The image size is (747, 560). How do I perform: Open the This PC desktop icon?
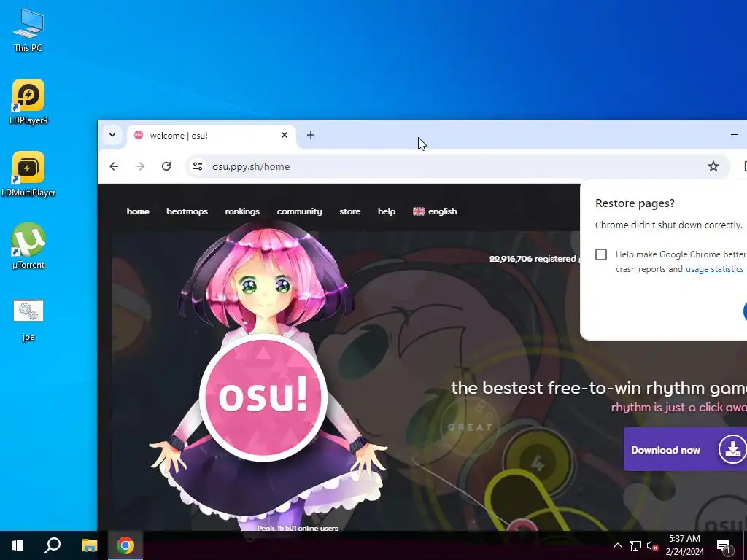tap(28, 31)
